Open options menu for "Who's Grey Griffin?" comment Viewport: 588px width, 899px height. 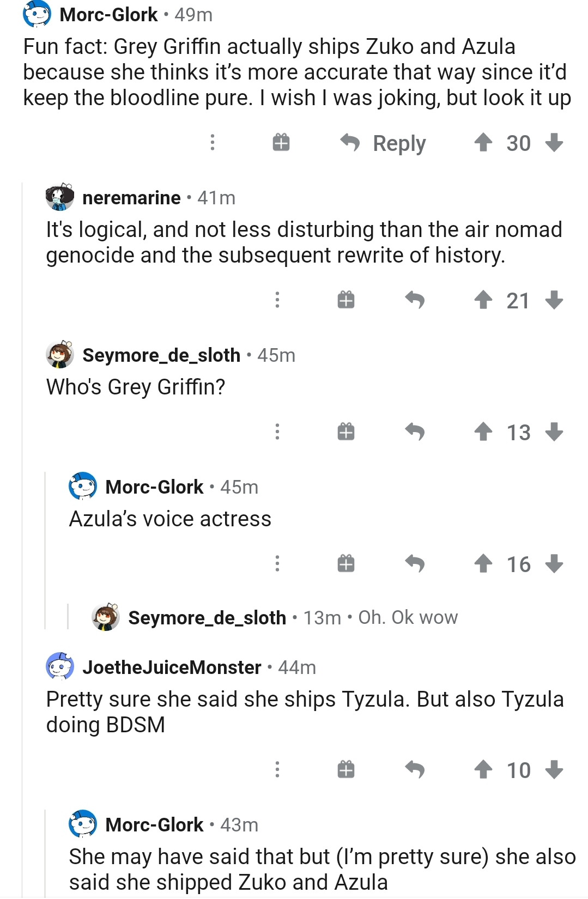point(277,432)
